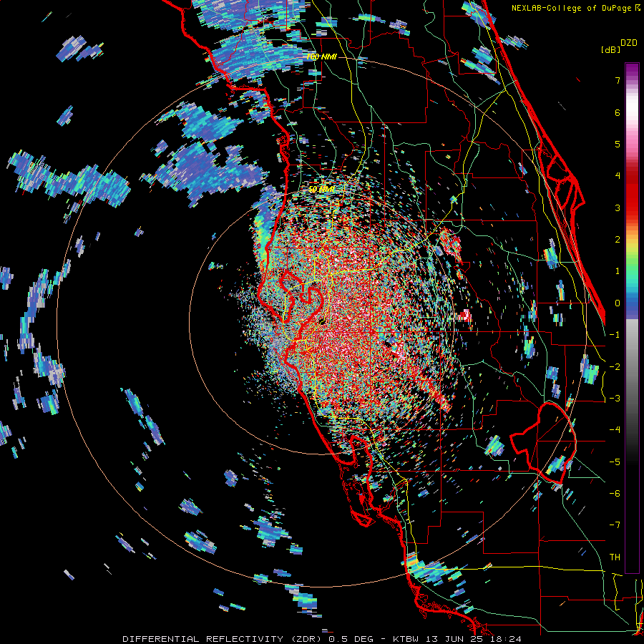Click the [dB] unit label

click(x=611, y=49)
